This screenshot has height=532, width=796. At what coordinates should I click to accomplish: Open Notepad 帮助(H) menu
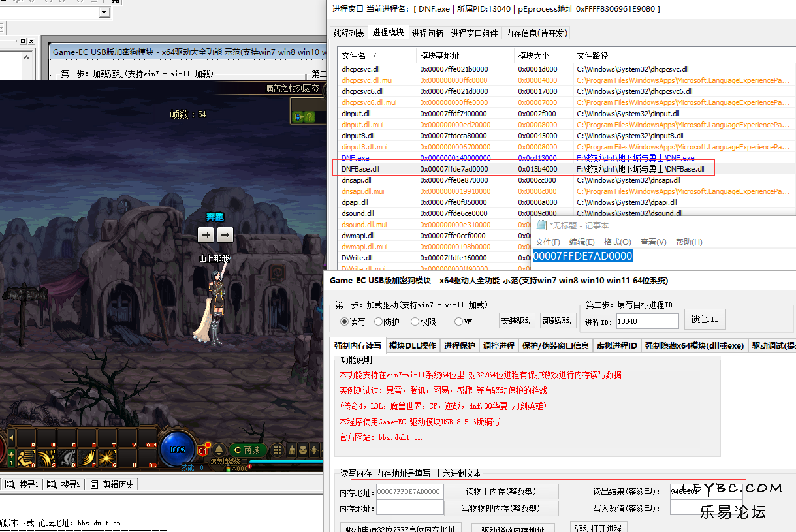pyautogui.click(x=689, y=242)
